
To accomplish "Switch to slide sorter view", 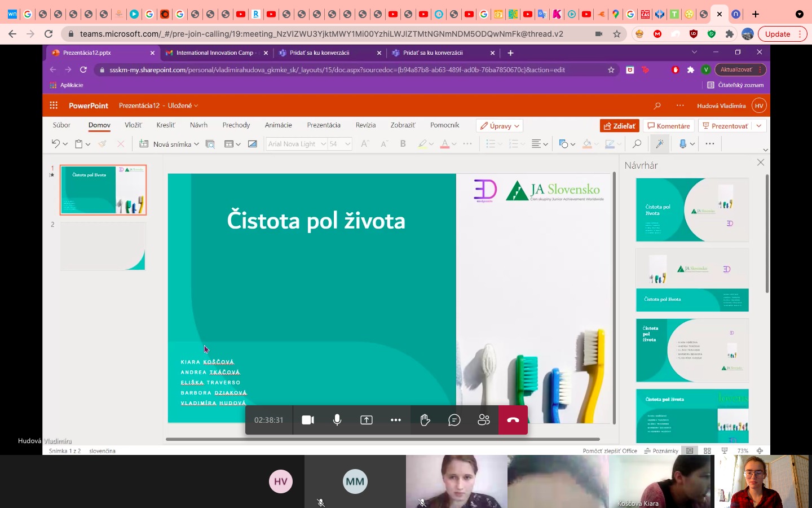I will tap(707, 451).
